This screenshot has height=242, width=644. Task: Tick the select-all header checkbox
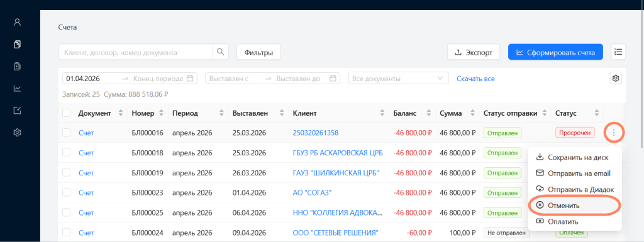tap(67, 113)
